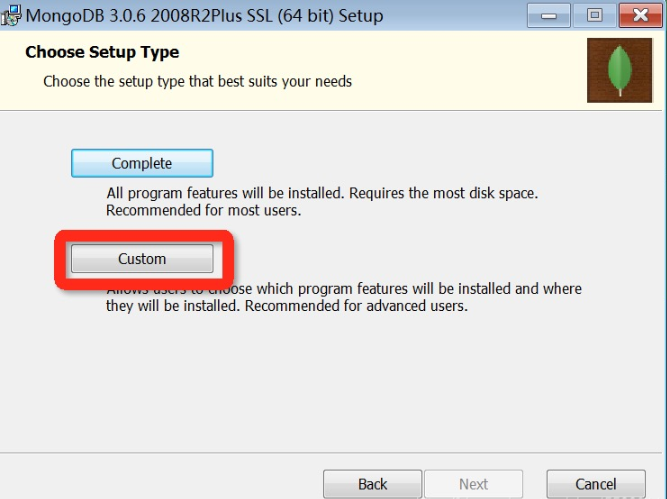
Task: Click the empty grey area below the Custom description
Action: [330, 390]
